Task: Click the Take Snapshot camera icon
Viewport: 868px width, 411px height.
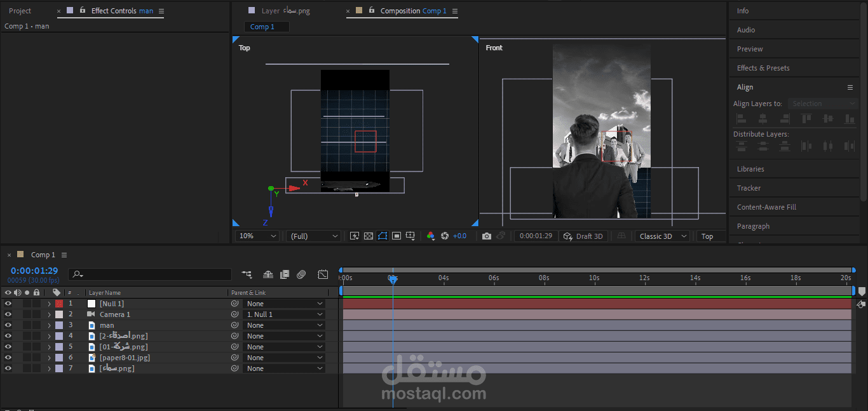Action: coord(486,236)
